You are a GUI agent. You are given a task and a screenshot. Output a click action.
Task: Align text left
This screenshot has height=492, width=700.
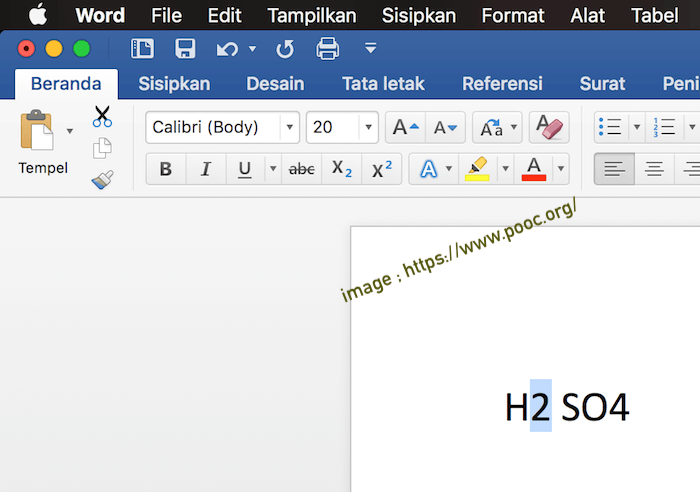coord(614,169)
